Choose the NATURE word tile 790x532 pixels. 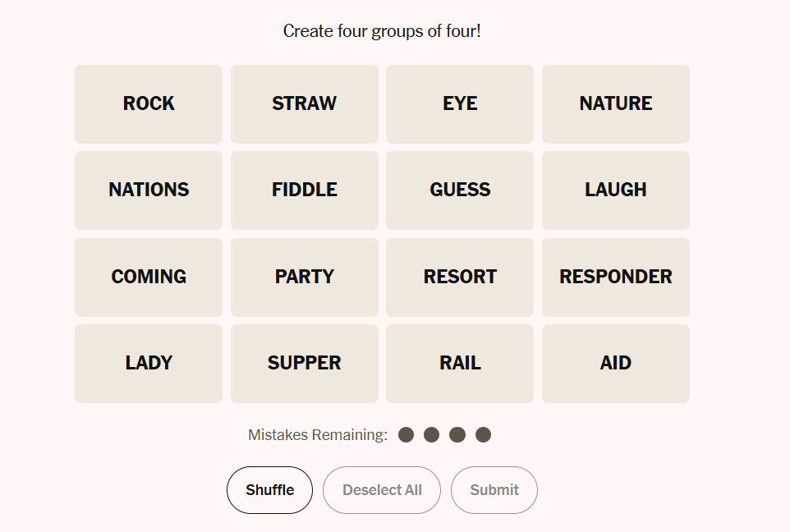tap(616, 104)
